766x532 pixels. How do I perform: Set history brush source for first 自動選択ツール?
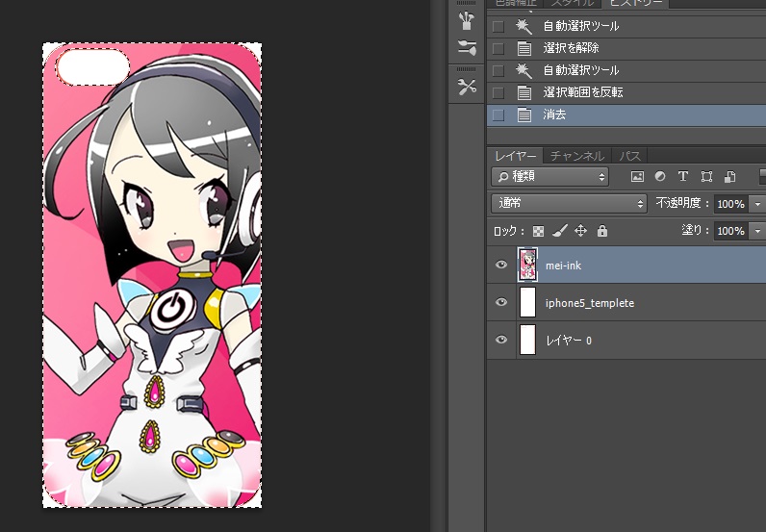point(498,26)
